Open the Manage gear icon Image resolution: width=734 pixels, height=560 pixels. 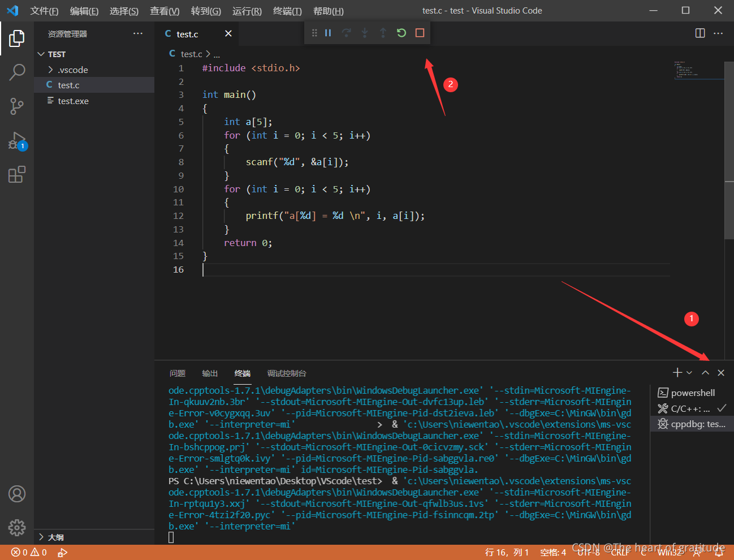(x=17, y=528)
